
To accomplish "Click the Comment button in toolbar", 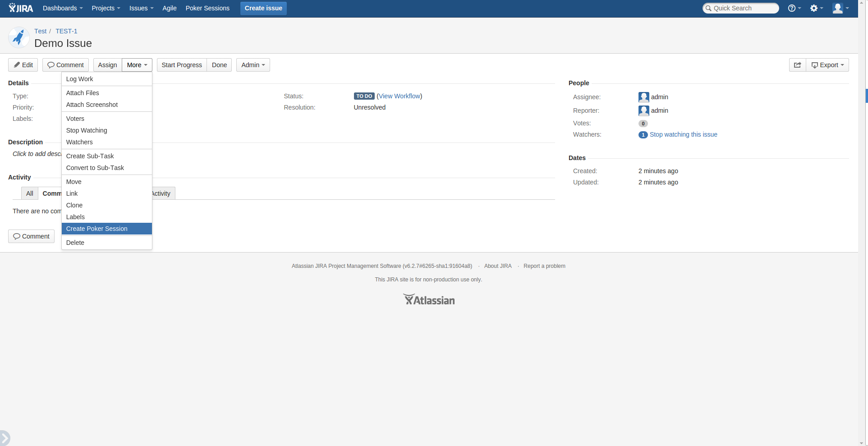I will click(66, 65).
